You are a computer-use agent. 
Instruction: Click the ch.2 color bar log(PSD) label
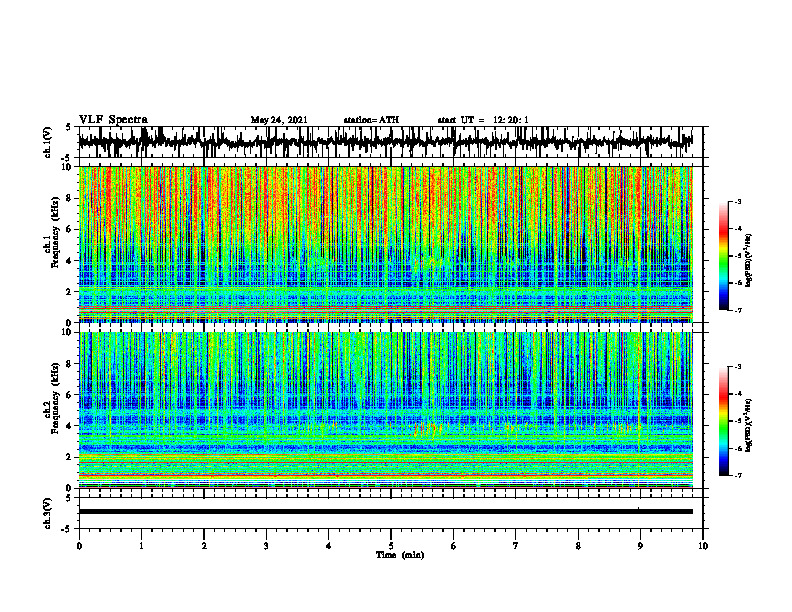point(749,424)
